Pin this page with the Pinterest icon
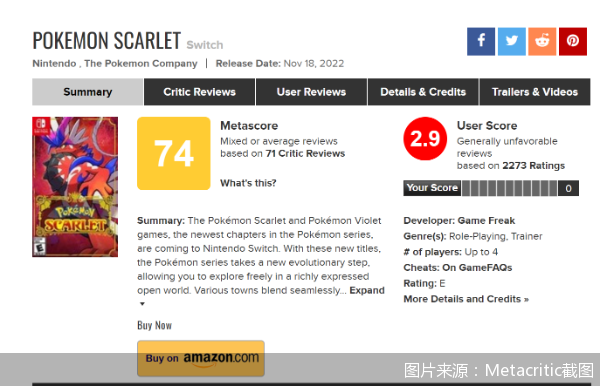Screen dimensions: 600x386 (573, 41)
